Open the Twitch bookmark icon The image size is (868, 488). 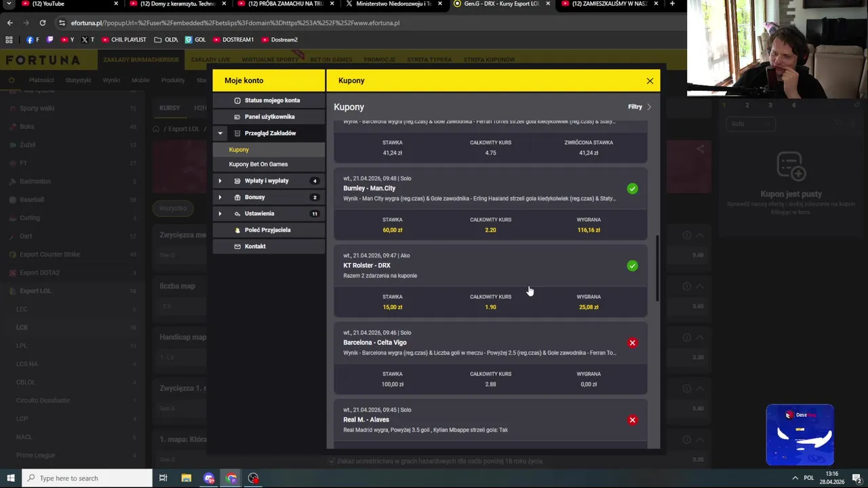coord(50,39)
